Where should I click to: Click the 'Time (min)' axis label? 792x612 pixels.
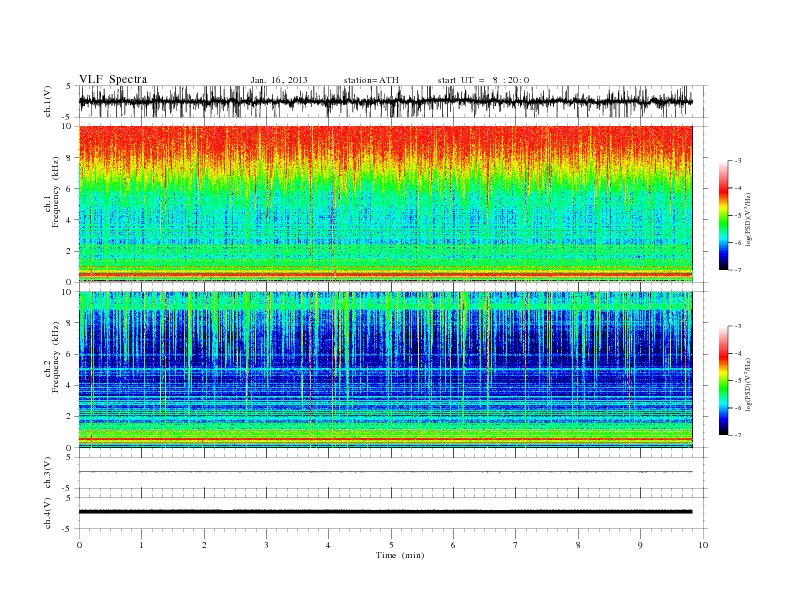coord(400,555)
